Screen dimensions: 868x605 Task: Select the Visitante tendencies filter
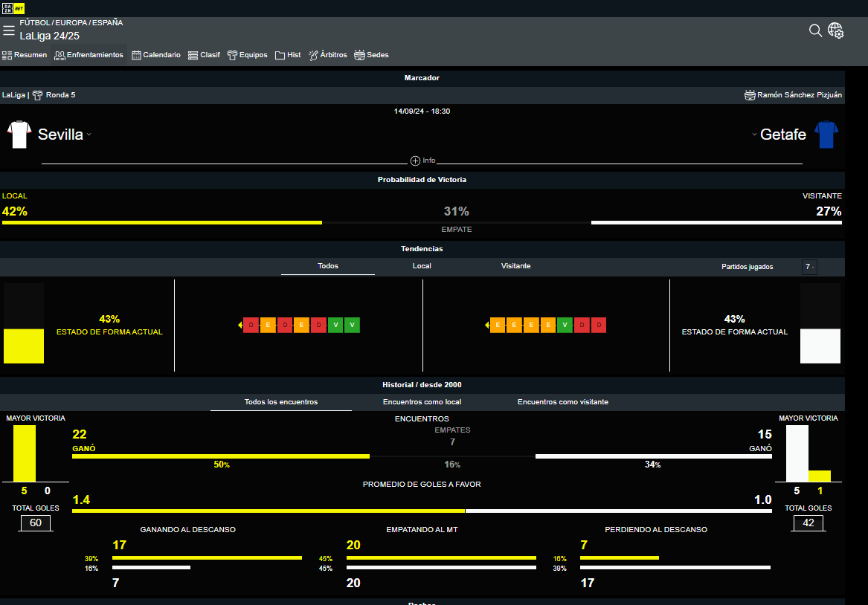[515, 266]
